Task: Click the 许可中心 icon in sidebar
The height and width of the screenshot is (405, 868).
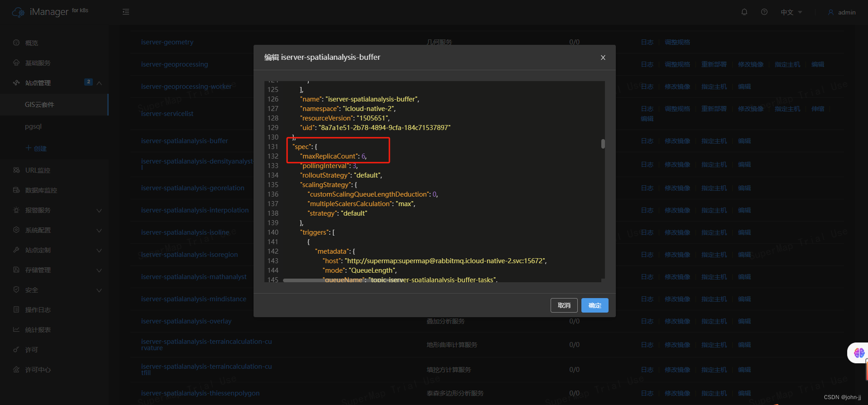Action: [x=16, y=370]
